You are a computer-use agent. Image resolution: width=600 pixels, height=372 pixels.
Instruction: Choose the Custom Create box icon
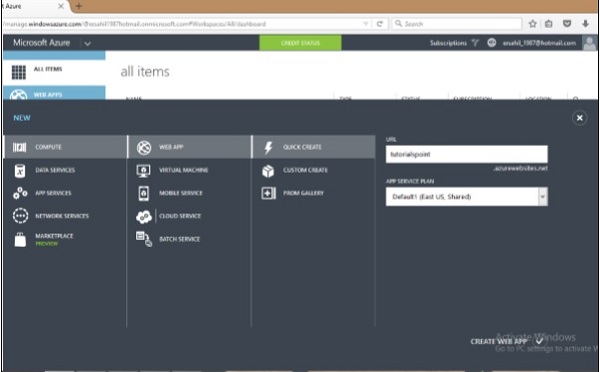(x=268, y=171)
